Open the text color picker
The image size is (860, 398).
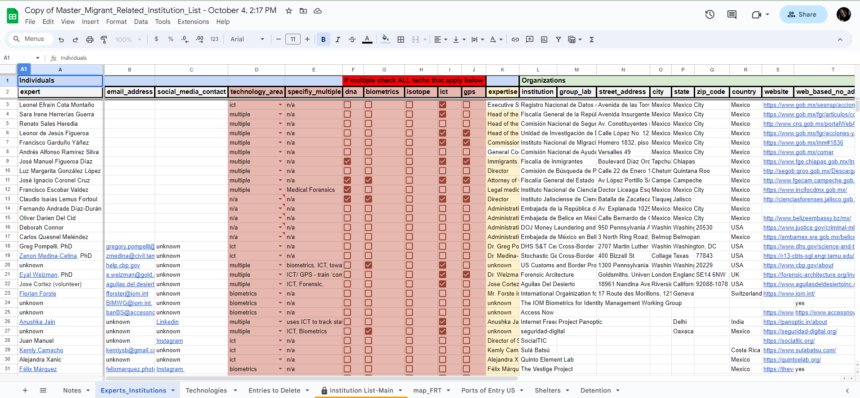click(x=367, y=39)
